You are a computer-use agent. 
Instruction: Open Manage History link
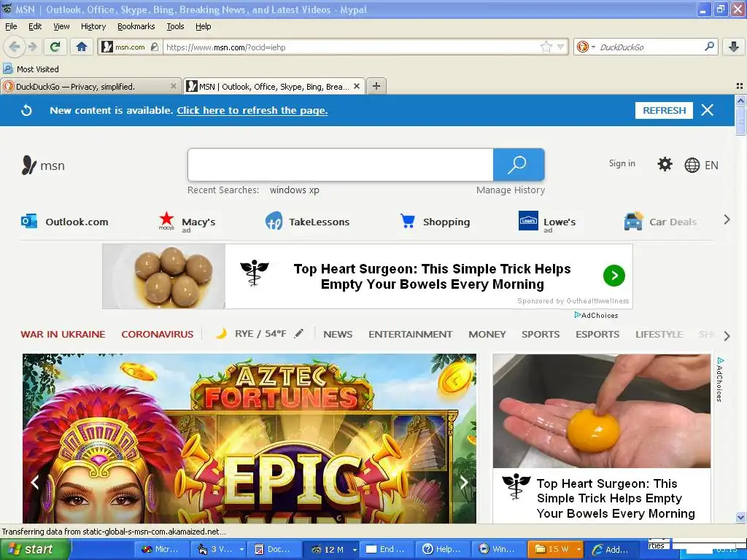[510, 190]
